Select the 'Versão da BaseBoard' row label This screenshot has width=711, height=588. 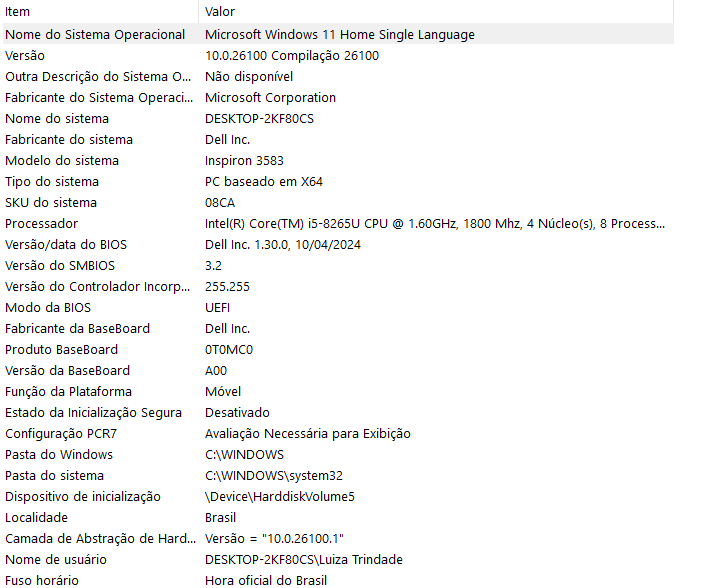tap(68, 371)
